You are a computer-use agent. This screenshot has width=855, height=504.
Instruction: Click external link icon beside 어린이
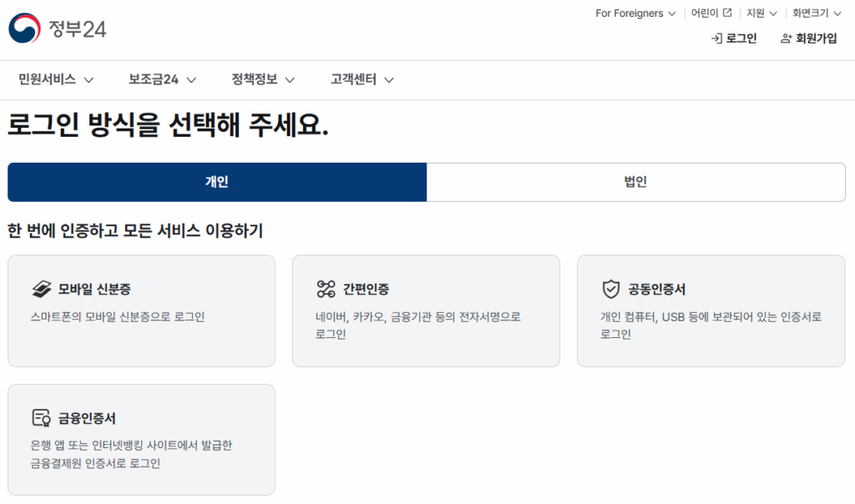pyautogui.click(x=727, y=13)
